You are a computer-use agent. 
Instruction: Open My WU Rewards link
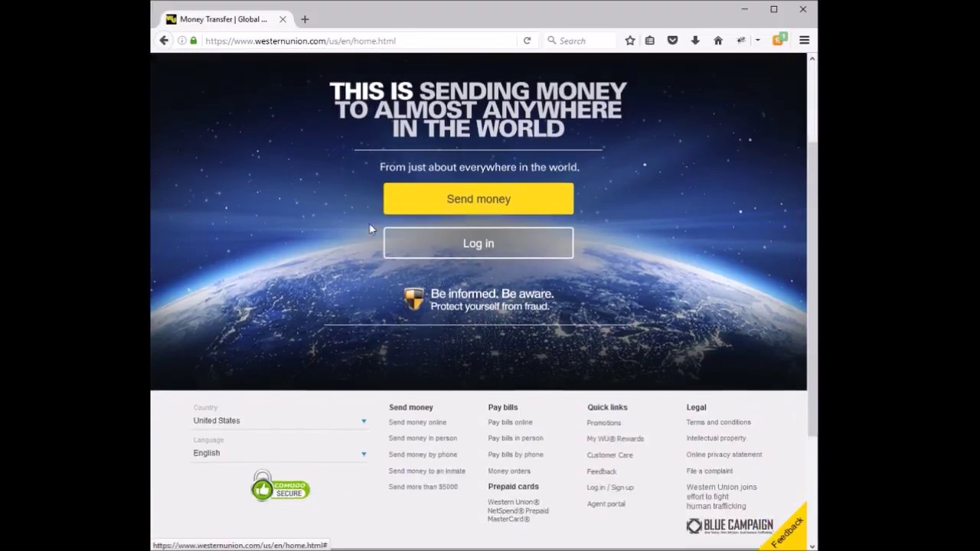616,439
